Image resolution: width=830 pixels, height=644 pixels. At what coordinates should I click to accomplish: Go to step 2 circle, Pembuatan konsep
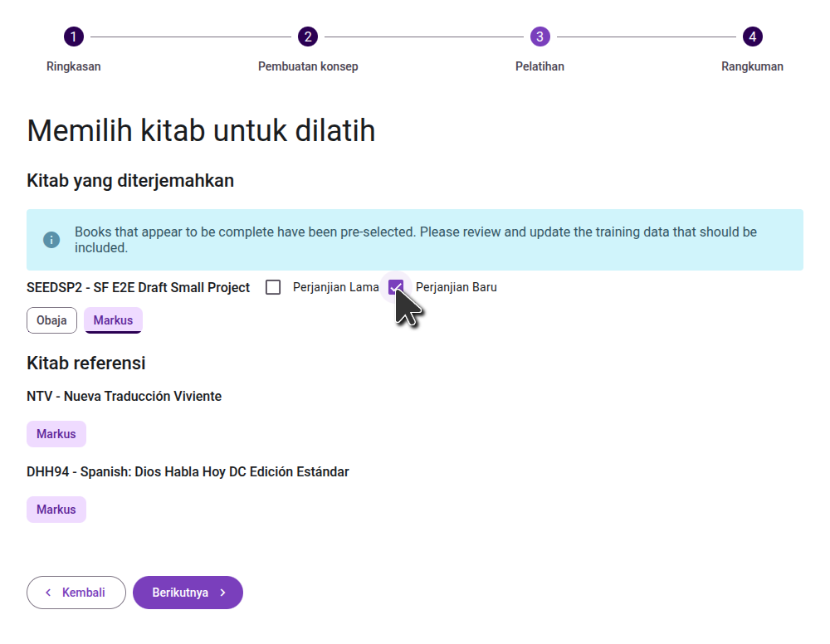point(308,37)
